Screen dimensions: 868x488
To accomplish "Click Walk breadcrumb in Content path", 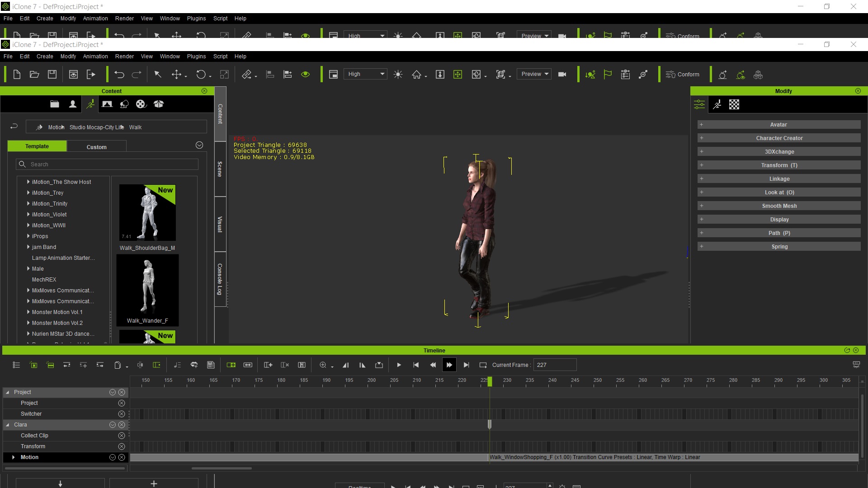I will pos(135,127).
